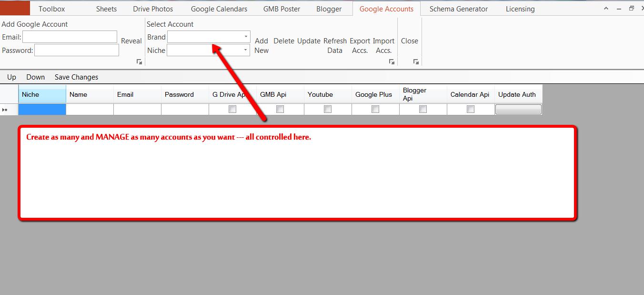
Task: Restore down the window
Action: (x=632, y=8)
